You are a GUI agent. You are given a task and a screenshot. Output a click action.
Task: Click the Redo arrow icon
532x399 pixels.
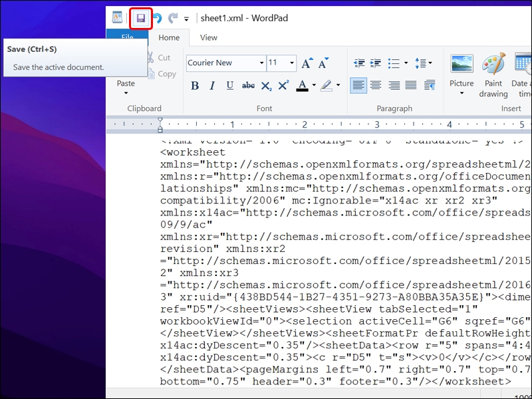point(173,18)
